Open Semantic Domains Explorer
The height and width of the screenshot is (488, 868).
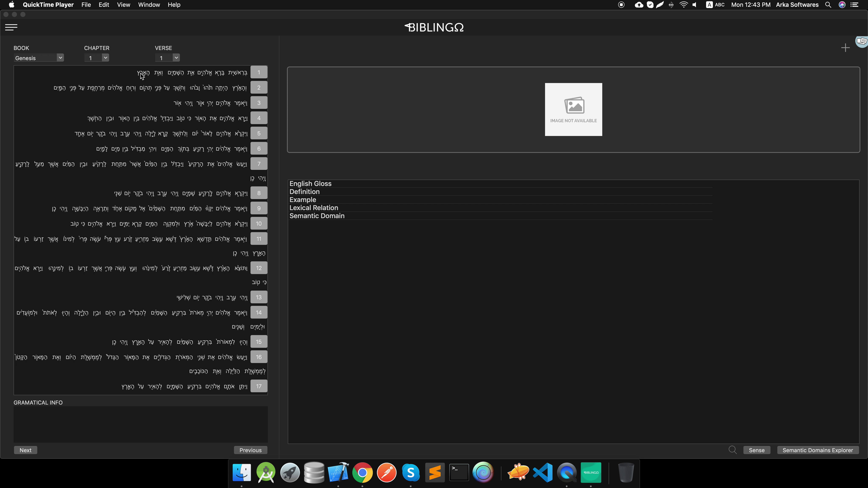[817, 450]
